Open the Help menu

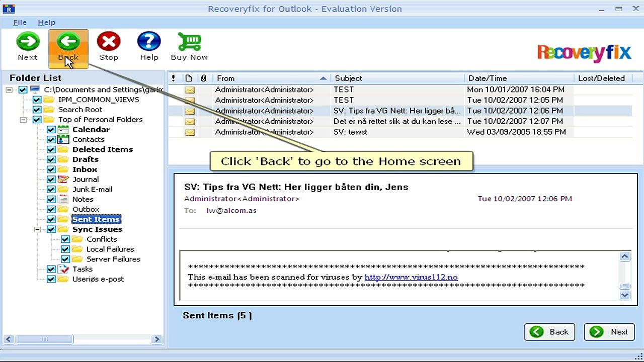click(46, 23)
